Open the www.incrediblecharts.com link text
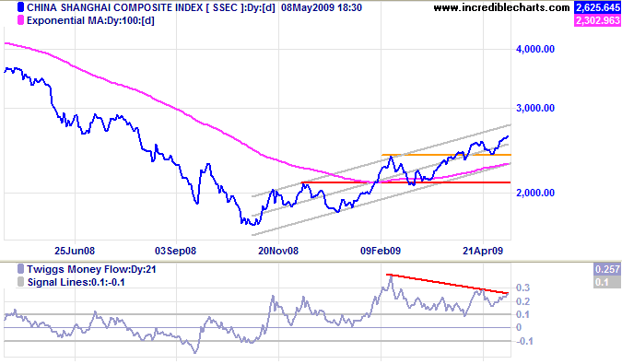This screenshot has width=622, height=364. pyautogui.click(x=501, y=7)
